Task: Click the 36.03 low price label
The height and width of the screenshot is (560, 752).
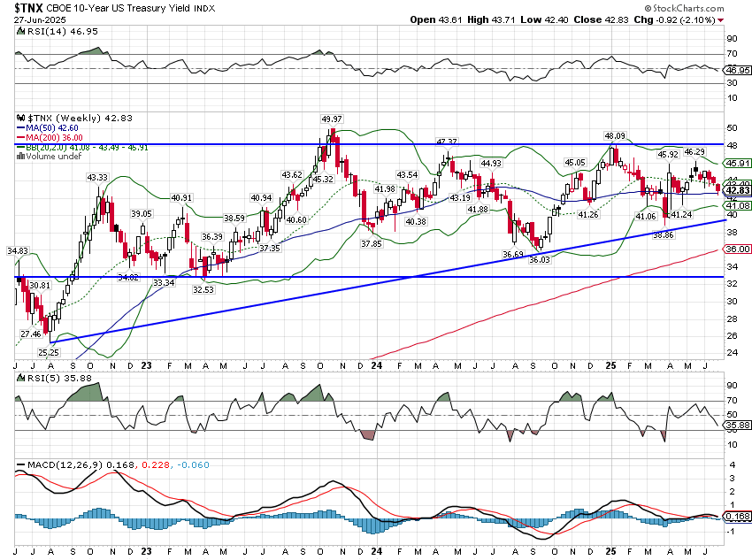Action: click(540, 259)
